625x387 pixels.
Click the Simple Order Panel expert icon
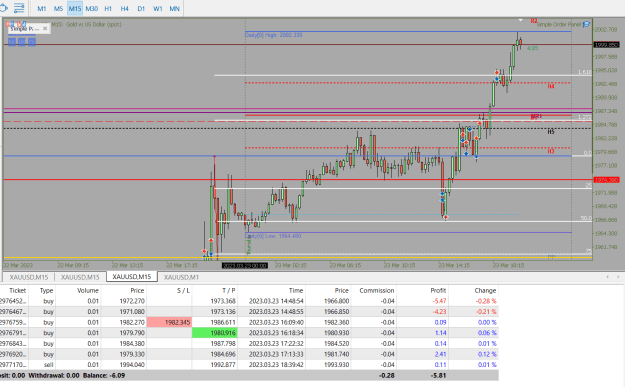coord(586,24)
